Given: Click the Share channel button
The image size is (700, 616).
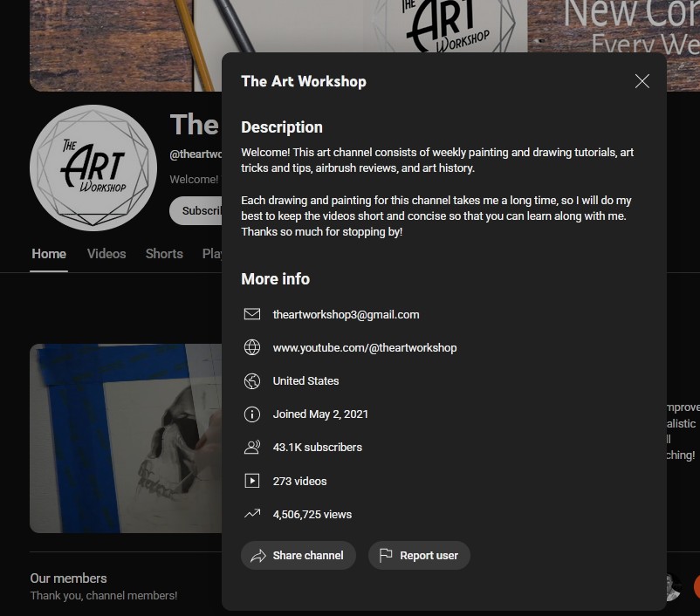Looking at the screenshot, I should click(299, 555).
